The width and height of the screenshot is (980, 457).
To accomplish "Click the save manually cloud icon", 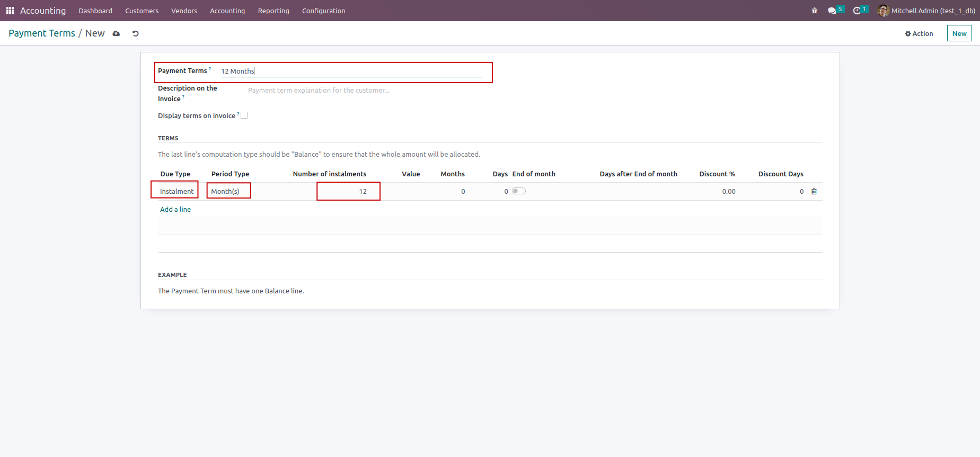I will tap(116, 33).
